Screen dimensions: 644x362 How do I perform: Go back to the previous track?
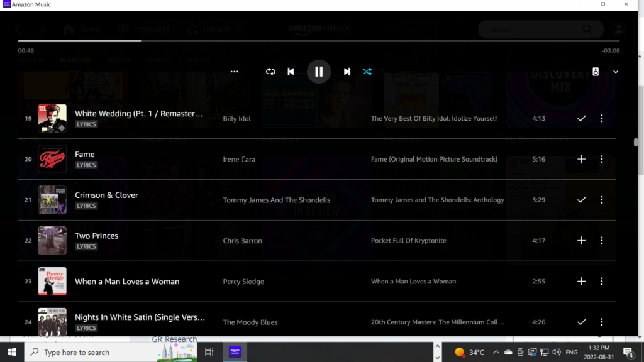click(x=291, y=72)
